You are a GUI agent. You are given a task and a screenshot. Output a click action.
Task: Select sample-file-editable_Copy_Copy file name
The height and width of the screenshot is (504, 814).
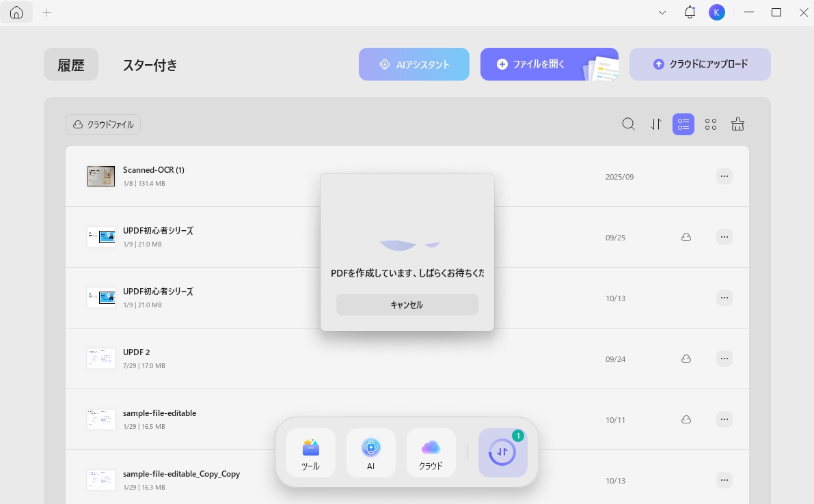click(x=181, y=473)
